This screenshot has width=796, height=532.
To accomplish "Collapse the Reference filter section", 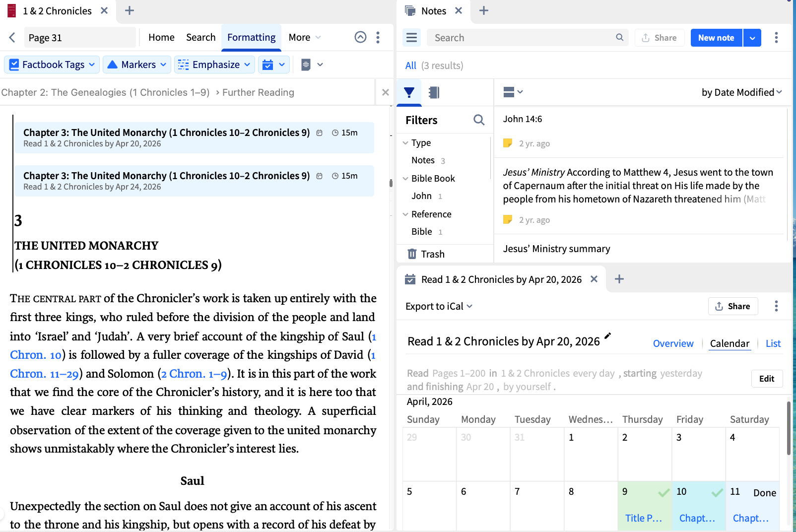I will point(405,214).
